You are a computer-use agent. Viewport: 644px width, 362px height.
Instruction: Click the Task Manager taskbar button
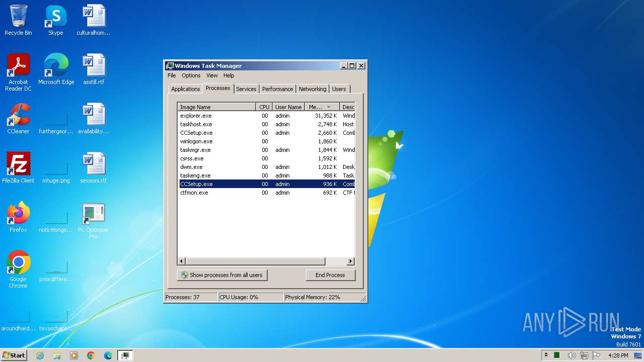[125, 355]
